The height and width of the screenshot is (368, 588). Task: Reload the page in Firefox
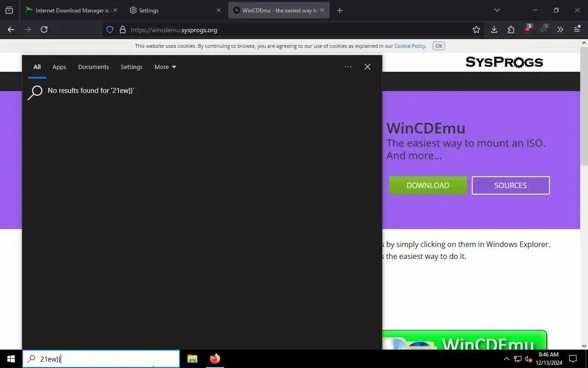(x=44, y=29)
